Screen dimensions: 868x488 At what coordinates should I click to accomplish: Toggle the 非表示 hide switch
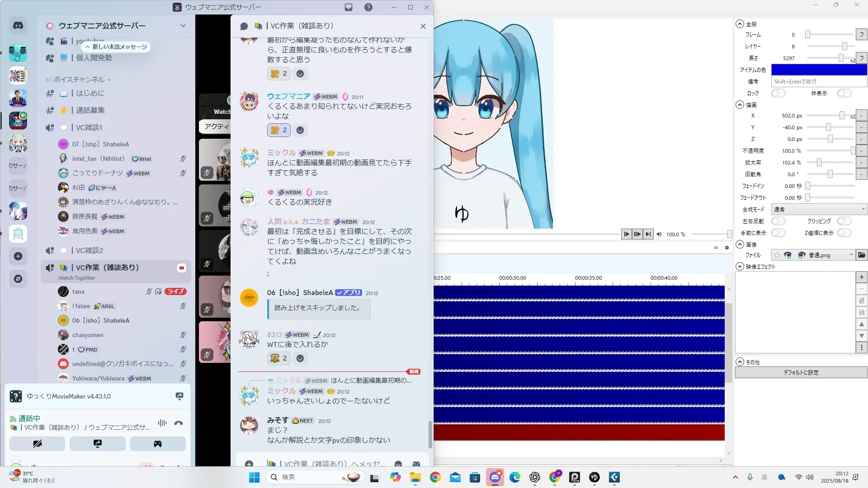click(x=844, y=94)
